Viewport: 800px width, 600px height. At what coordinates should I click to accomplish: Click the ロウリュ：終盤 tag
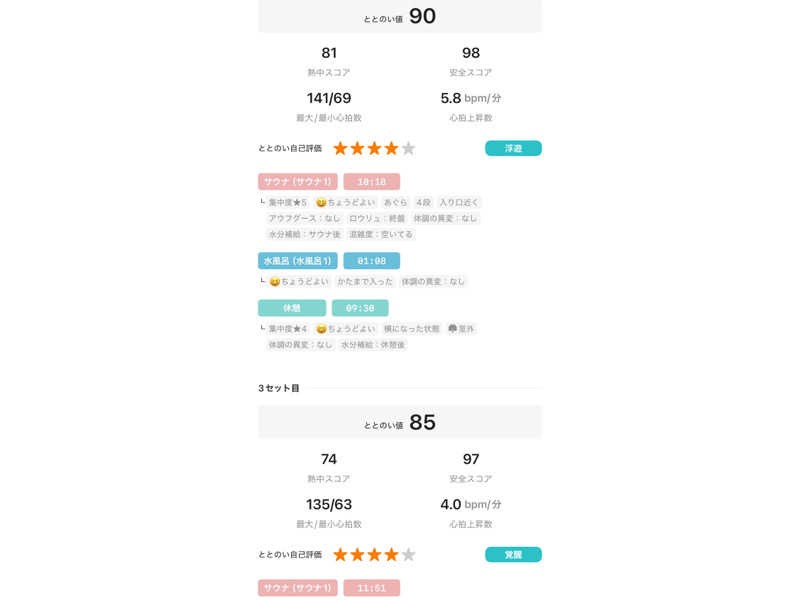[377, 218]
